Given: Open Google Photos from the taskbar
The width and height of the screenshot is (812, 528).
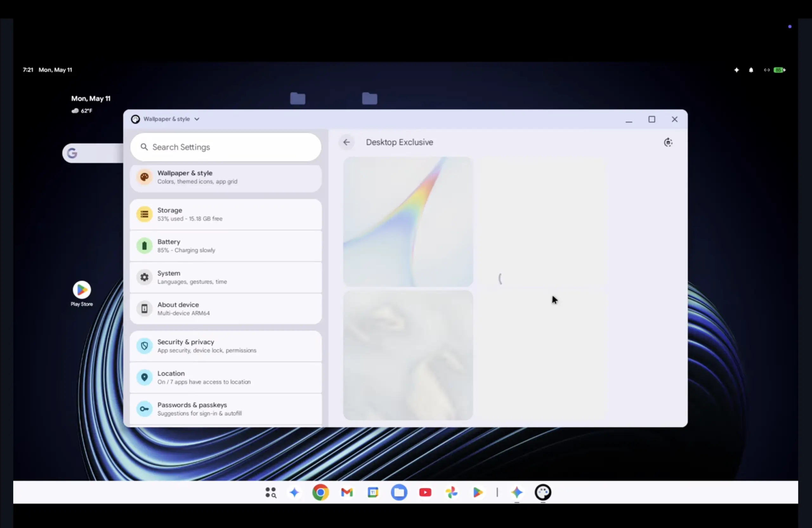Looking at the screenshot, I should tap(451, 492).
